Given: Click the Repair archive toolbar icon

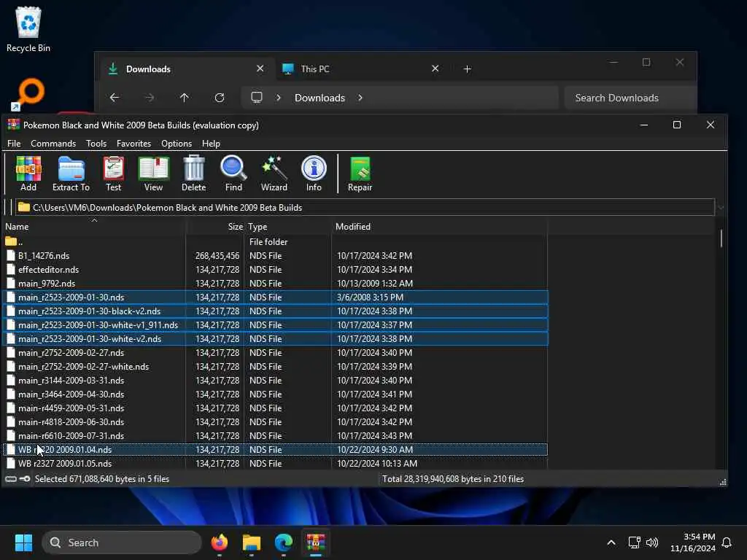Looking at the screenshot, I should pos(360,174).
